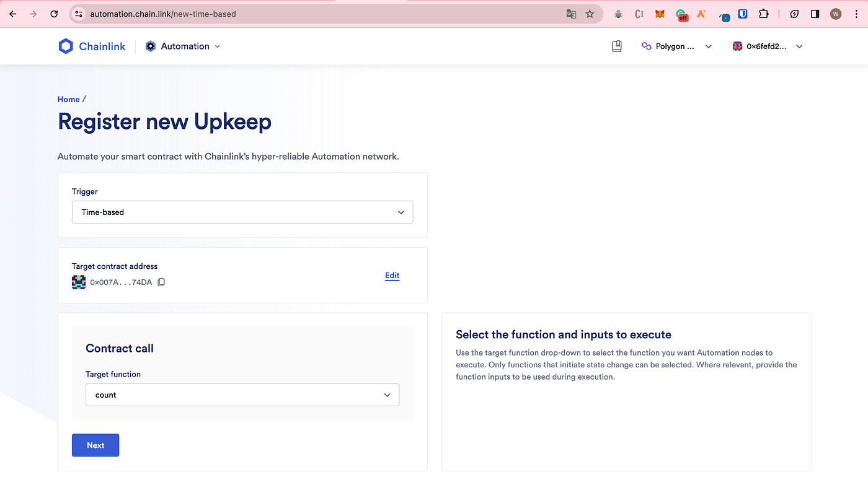Copy the target contract address
The height and width of the screenshot is (485, 868).
pos(161,282)
